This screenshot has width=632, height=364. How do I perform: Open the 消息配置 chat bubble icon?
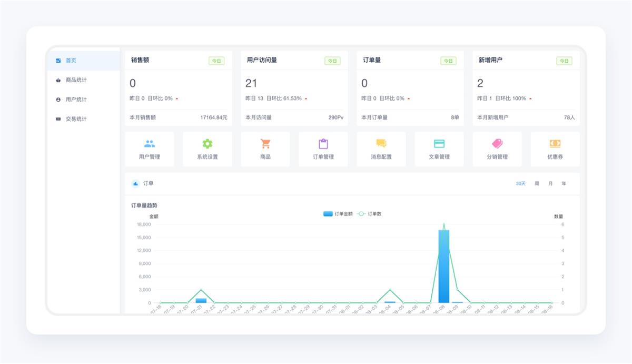coord(381,143)
